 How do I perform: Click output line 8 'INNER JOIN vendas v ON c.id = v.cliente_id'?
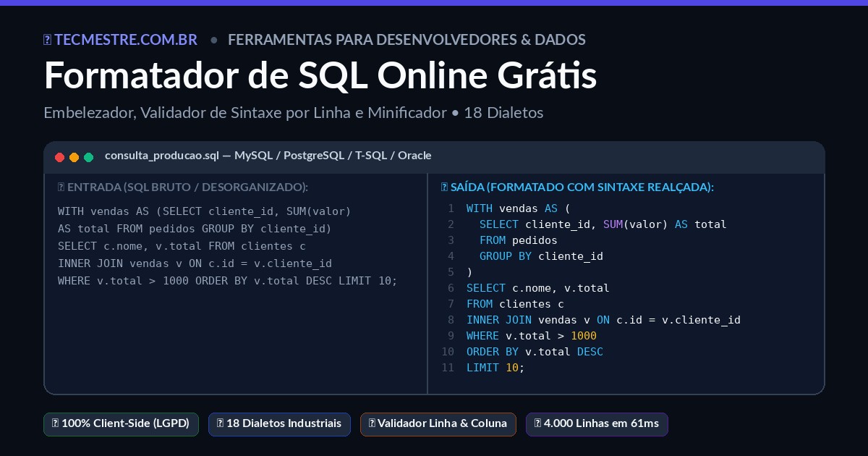(x=603, y=320)
